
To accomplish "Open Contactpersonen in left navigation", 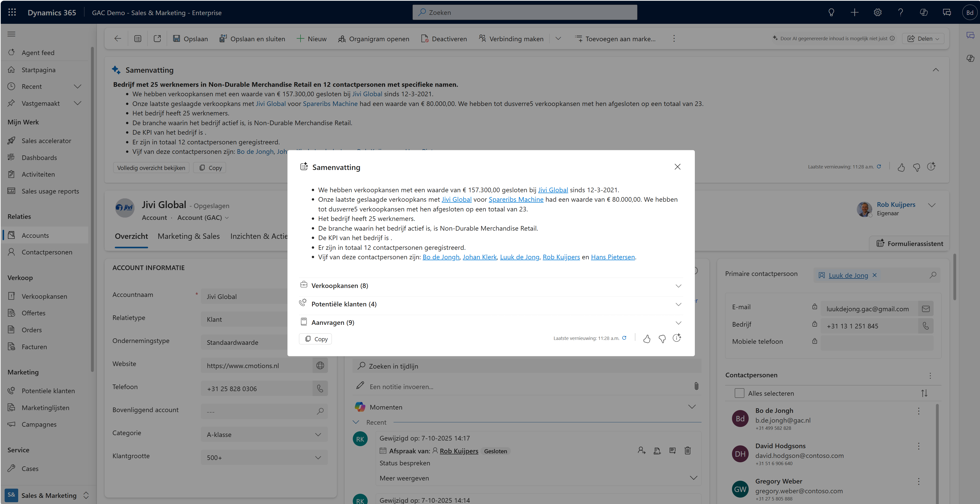I will (x=47, y=252).
